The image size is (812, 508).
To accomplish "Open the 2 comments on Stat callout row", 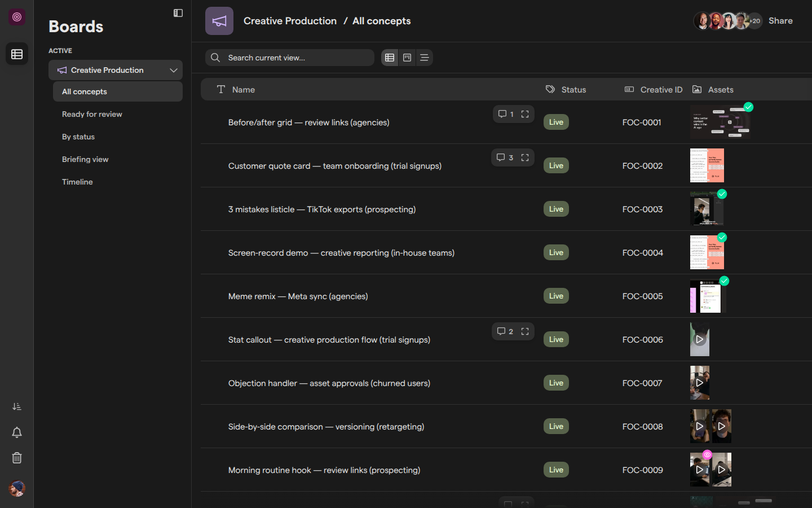I will [505, 331].
